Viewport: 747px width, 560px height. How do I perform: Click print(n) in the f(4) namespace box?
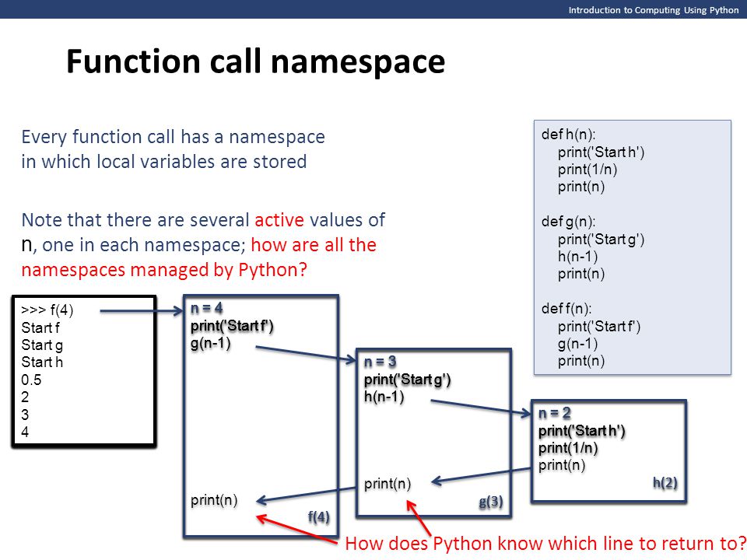coord(214,500)
